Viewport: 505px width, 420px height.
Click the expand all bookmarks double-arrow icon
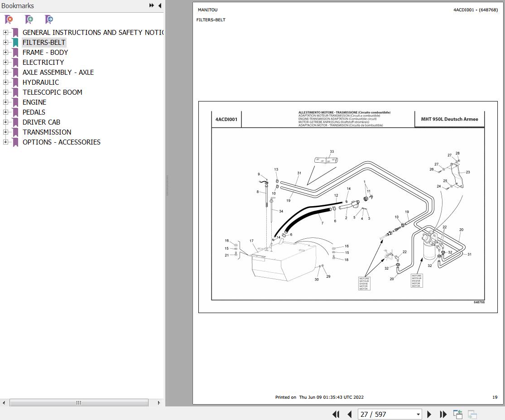151,5
